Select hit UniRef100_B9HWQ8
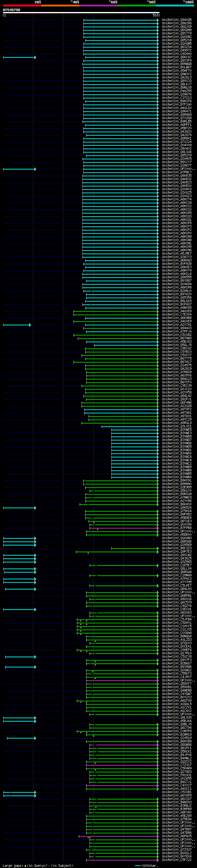This screenshot has width=197, height=868. click(177, 64)
